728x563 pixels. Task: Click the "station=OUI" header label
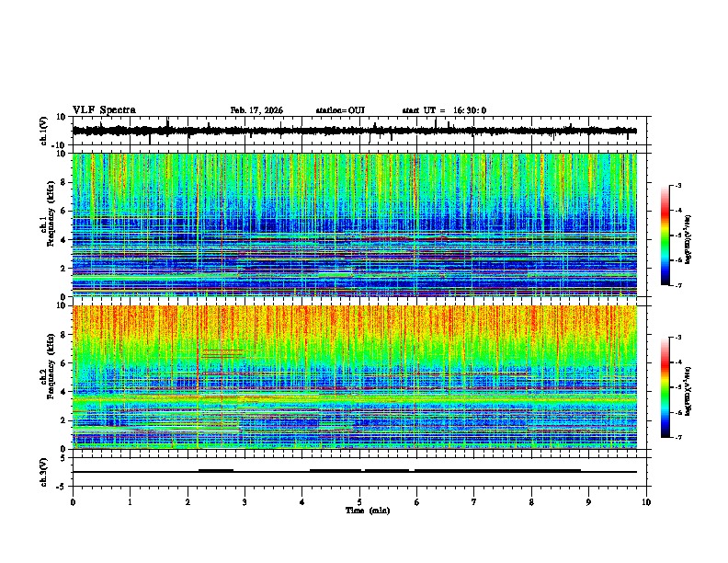click(340, 110)
